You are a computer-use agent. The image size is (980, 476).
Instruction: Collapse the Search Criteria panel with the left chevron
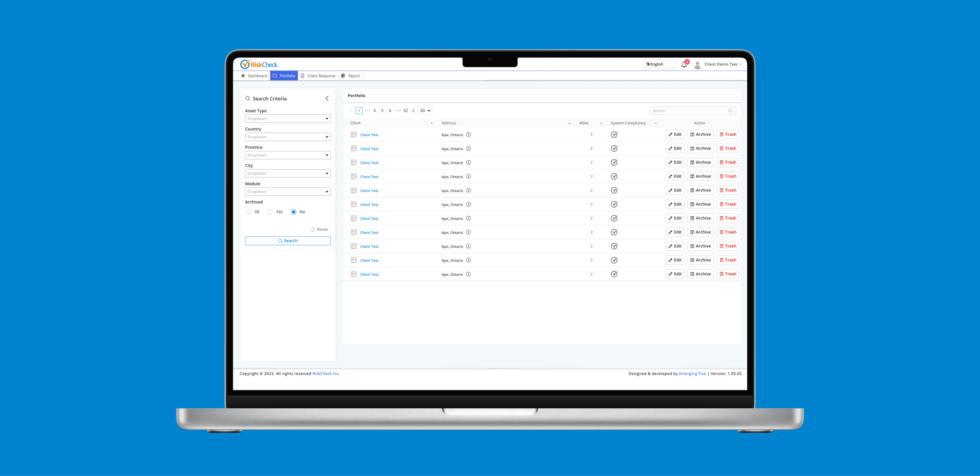[327, 99]
